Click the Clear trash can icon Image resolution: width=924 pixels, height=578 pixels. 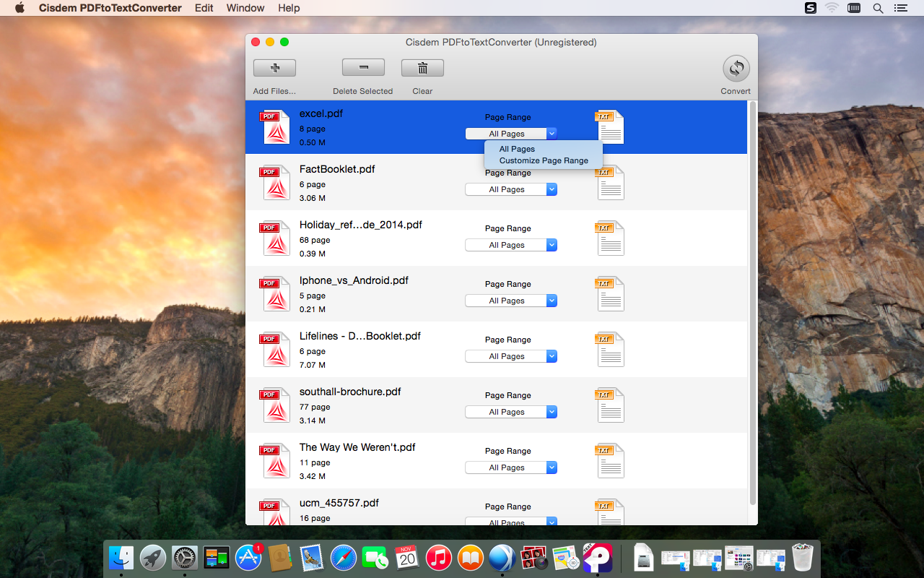(422, 68)
